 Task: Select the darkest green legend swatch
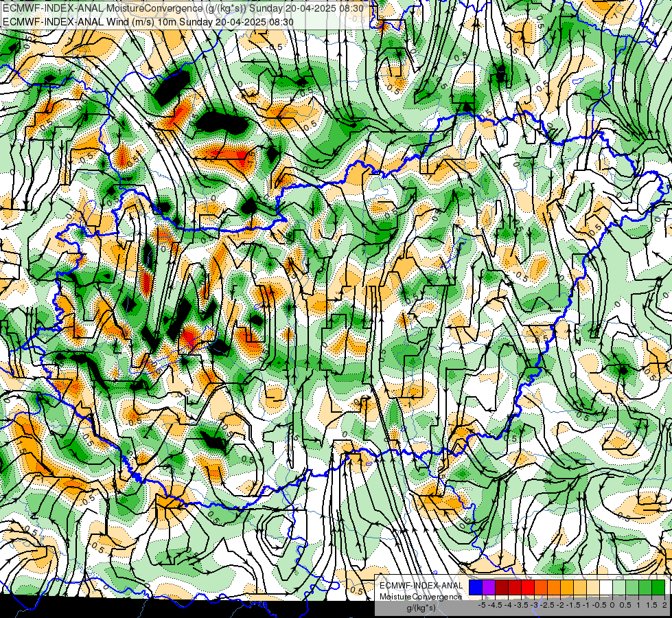point(658,587)
